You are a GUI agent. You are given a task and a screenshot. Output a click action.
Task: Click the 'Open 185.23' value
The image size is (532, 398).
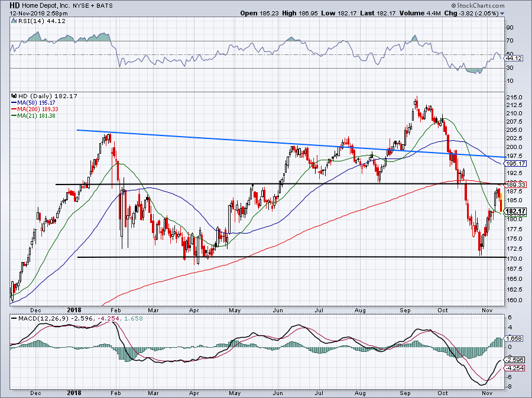pyautogui.click(x=259, y=13)
